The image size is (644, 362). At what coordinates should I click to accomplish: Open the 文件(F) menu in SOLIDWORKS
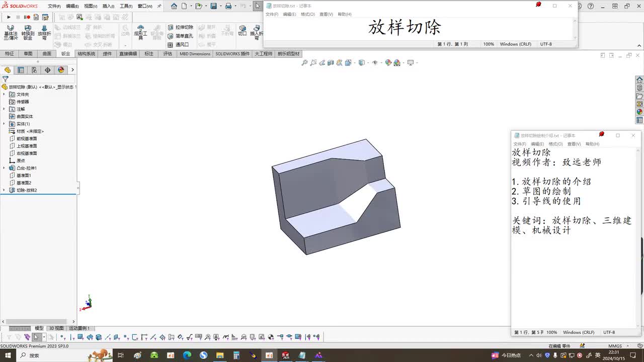tap(54, 6)
